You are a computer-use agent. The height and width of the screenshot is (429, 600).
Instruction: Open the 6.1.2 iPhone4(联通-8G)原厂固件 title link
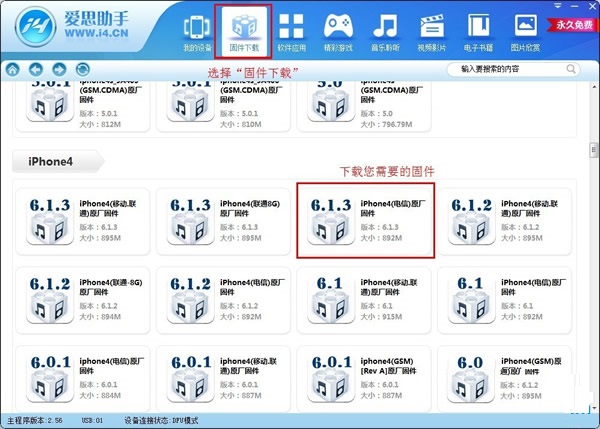click(x=111, y=287)
